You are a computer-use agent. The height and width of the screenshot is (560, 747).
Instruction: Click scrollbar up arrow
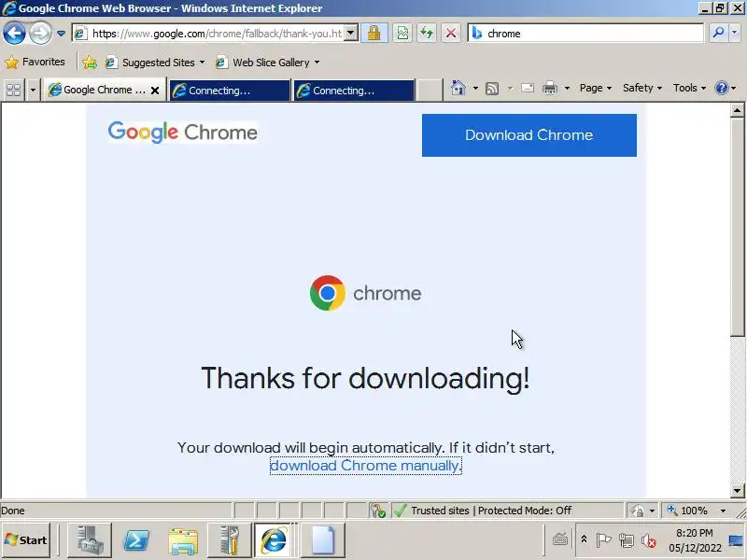pyautogui.click(x=737, y=110)
